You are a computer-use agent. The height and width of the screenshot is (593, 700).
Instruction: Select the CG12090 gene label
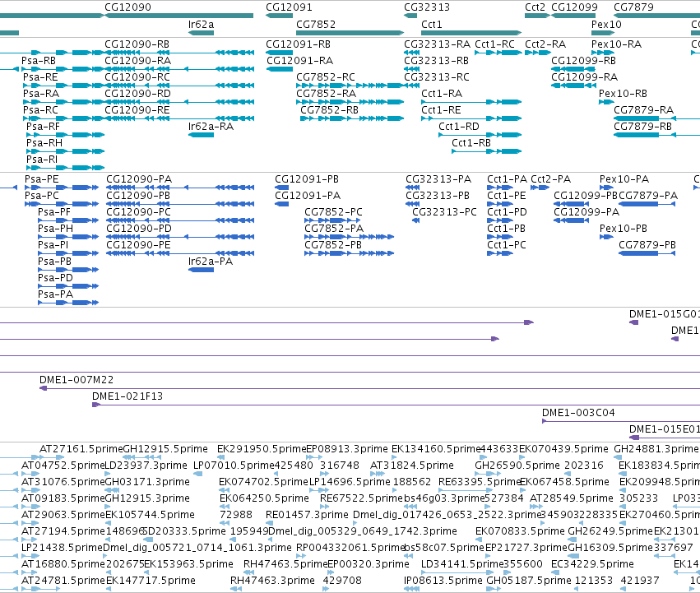(127, 7)
